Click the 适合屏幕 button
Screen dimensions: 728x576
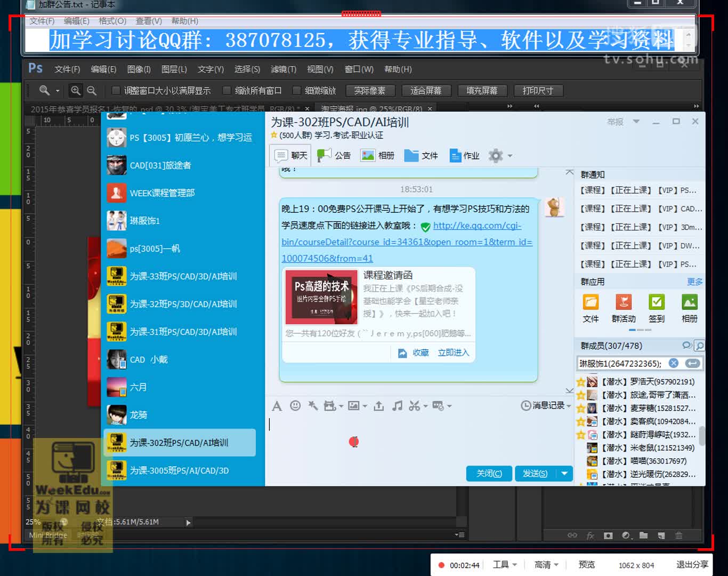click(x=426, y=91)
